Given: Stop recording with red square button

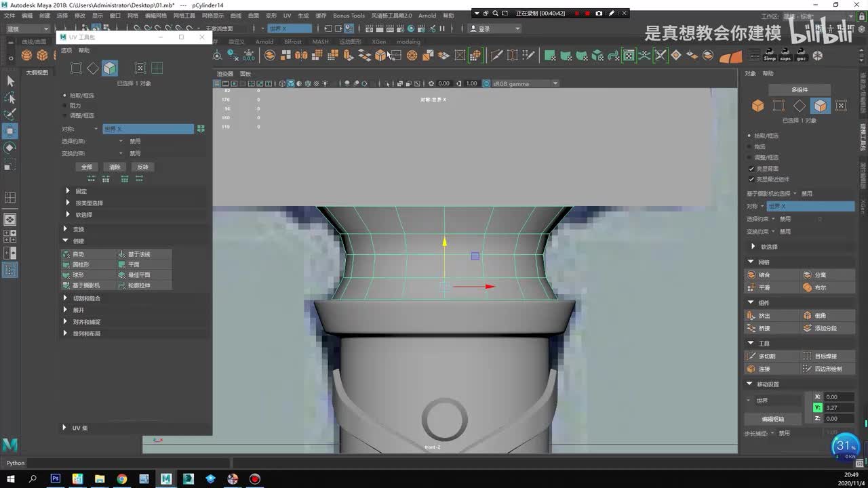Looking at the screenshot, I should tap(587, 13).
